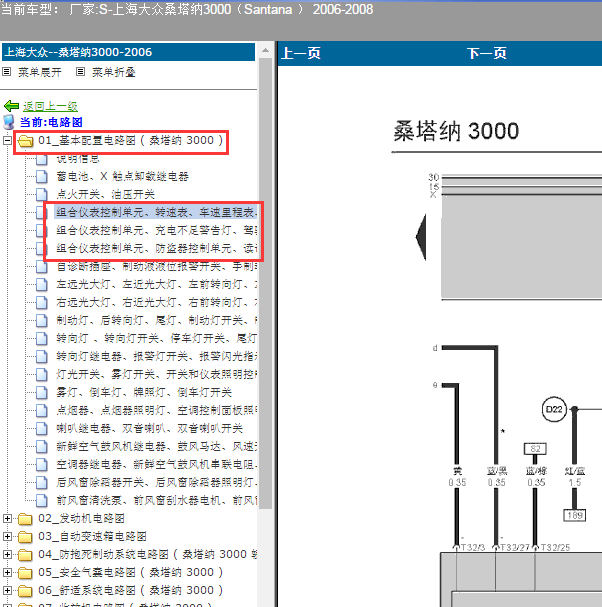This screenshot has width=602, height=607.
Task: Click the menu expand icon beside 菜单展开
Action: [7, 72]
